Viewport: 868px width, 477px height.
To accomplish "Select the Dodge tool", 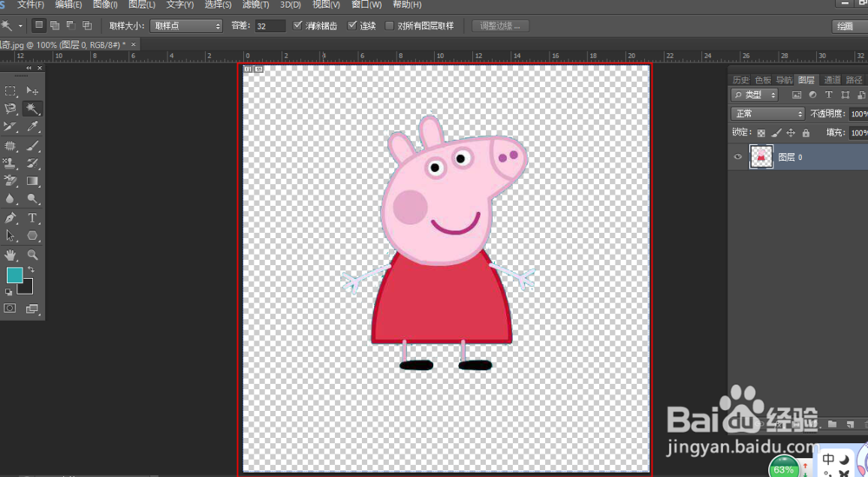I will pyautogui.click(x=32, y=198).
